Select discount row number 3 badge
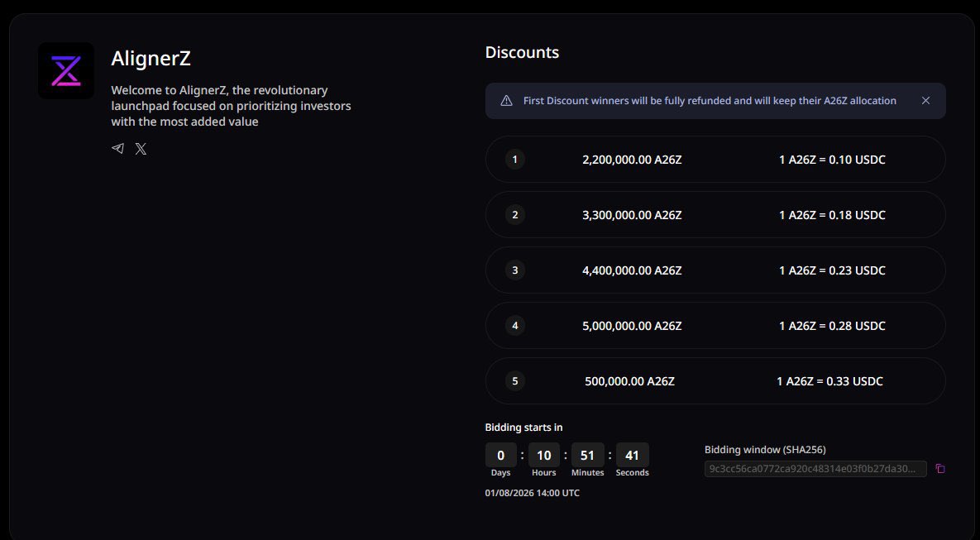This screenshot has height=540, width=980. point(515,270)
